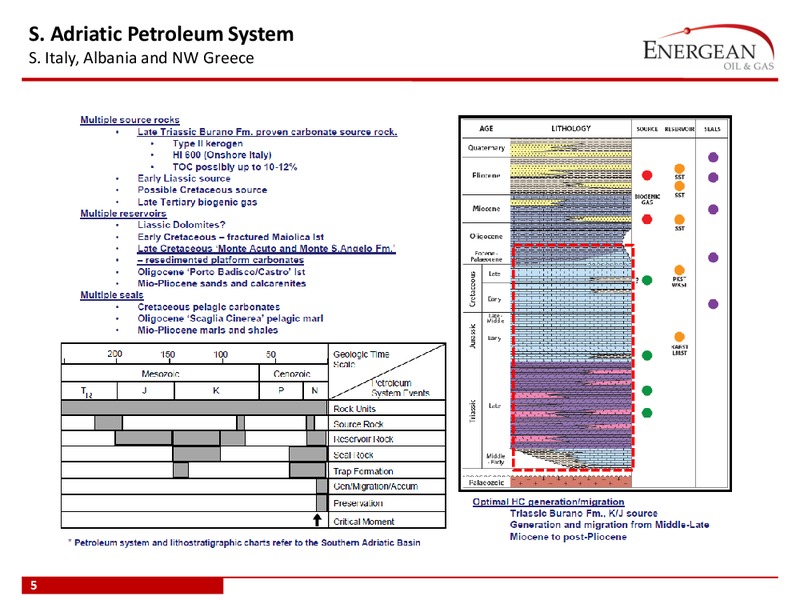Click 'Cretaceous pelagic carbonates' bullet

pos(209,307)
